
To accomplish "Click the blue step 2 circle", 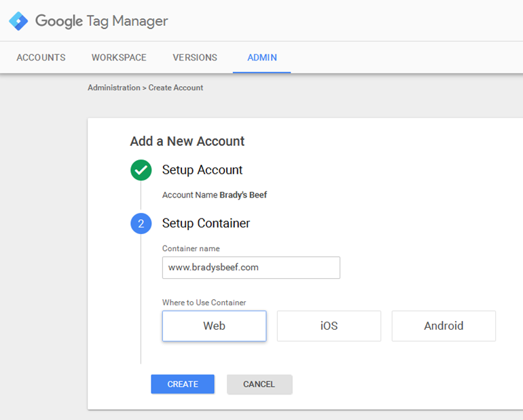I will pyautogui.click(x=141, y=223).
